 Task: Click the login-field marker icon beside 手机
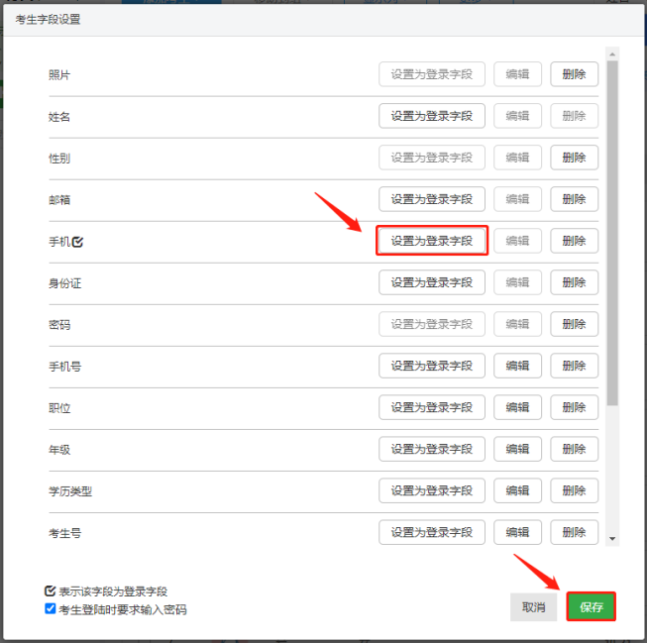(77, 242)
